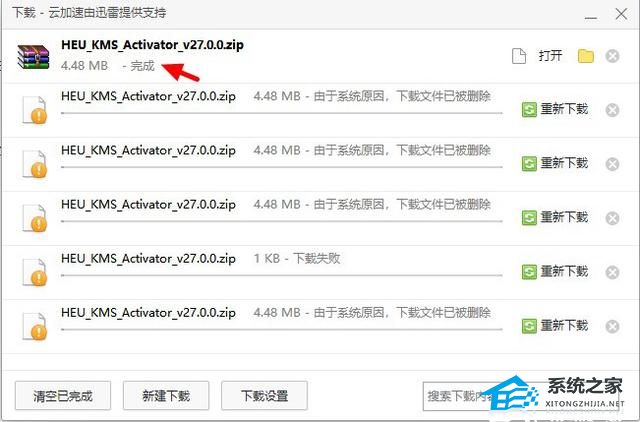Remove the third deleted download entry
Screen dimensions: 640x422
(612, 218)
